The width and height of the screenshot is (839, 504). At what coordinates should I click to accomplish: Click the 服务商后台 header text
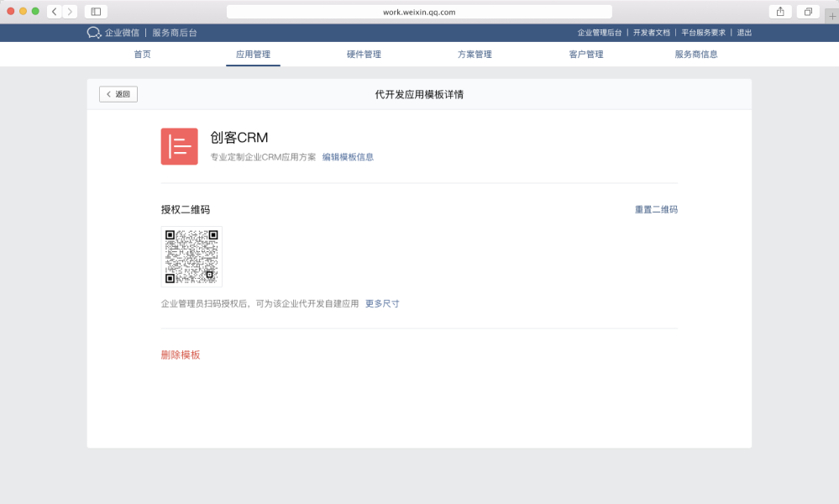point(175,33)
